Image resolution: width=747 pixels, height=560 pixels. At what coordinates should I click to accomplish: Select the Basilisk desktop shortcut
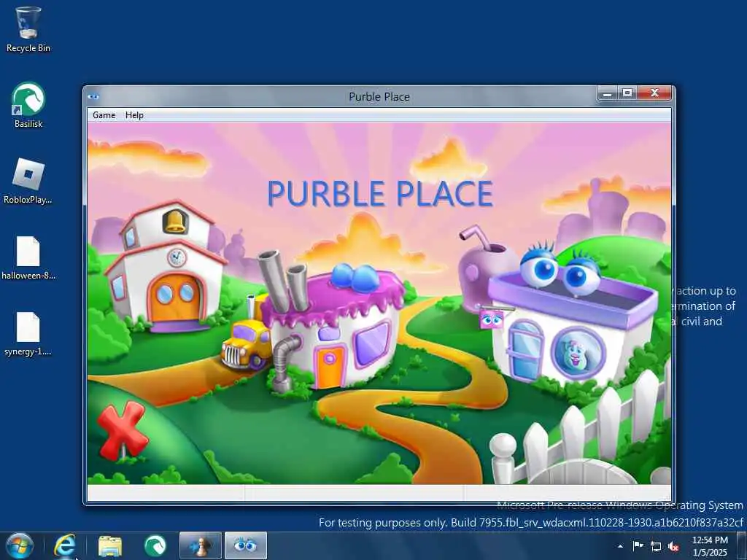28,105
